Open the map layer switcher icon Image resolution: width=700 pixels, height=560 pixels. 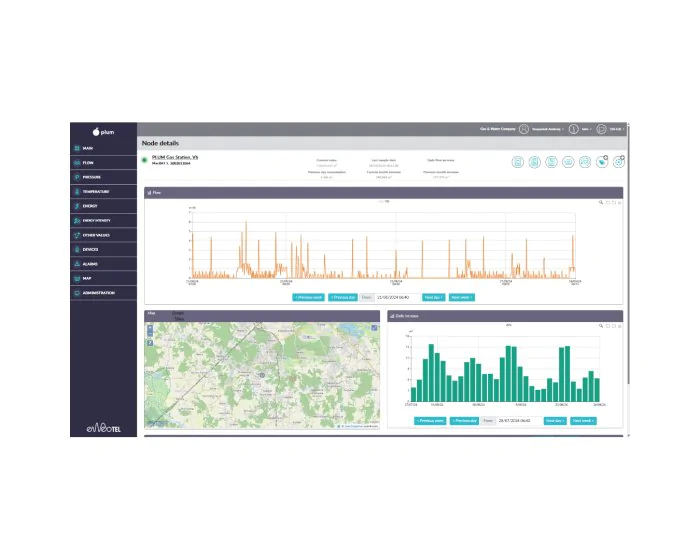[374, 328]
